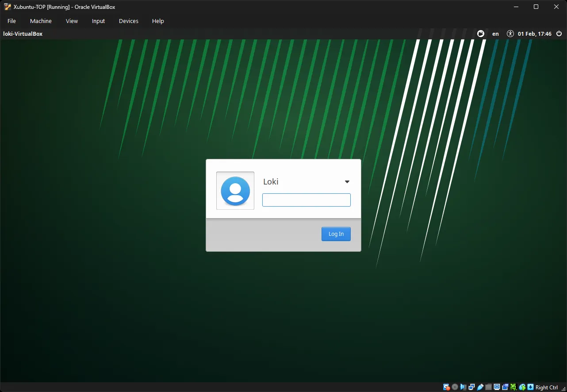Open the Devices menu
567x392 pixels.
click(x=128, y=21)
